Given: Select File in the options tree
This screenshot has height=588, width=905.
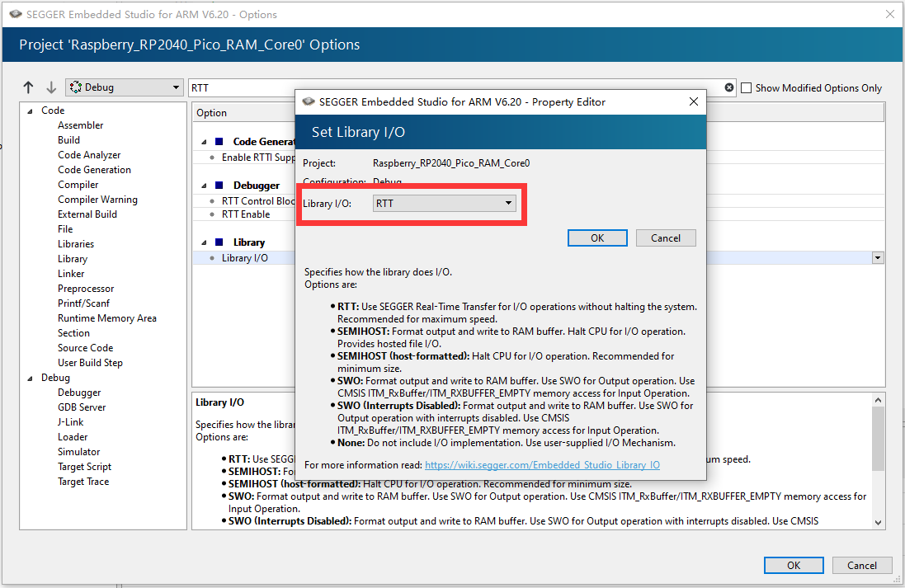Looking at the screenshot, I should pos(65,229).
